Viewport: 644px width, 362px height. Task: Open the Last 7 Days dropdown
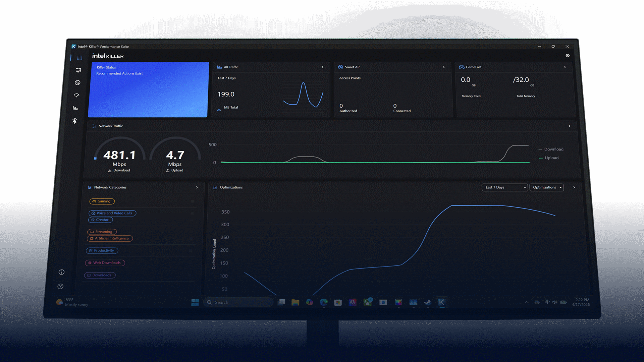(x=505, y=187)
